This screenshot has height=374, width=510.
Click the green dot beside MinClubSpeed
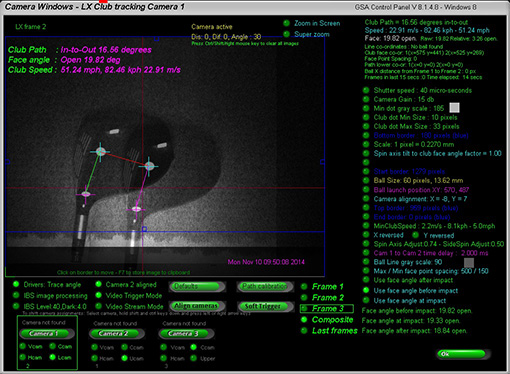366,226
